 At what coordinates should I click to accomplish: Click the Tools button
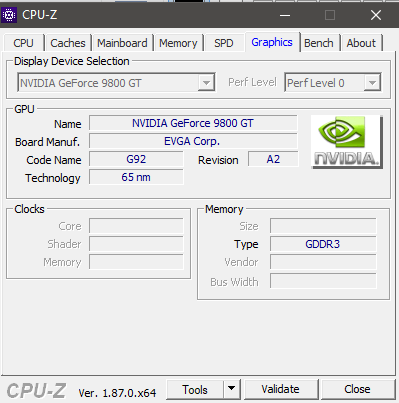pos(195,389)
